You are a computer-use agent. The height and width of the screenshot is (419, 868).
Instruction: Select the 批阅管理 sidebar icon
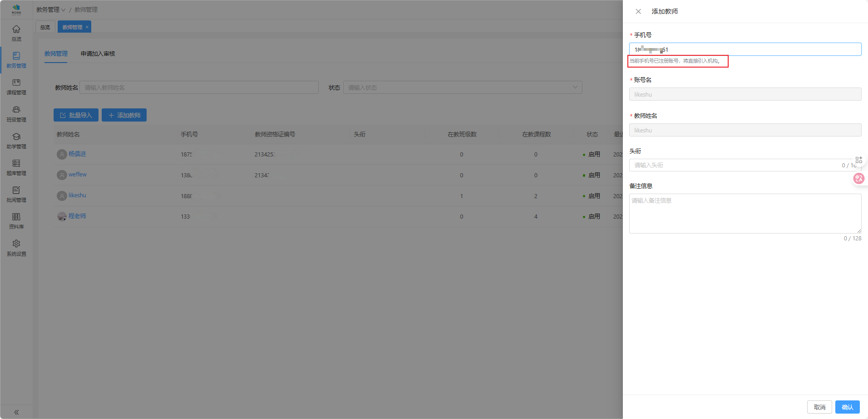point(16,194)
